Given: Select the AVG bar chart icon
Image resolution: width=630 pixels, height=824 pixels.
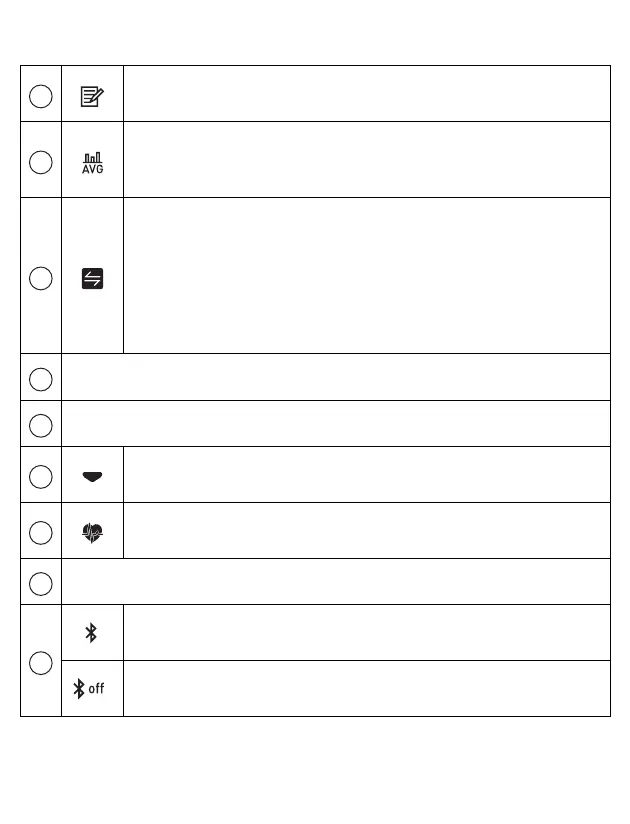Looking at the screenshot, I should (92, 163).
